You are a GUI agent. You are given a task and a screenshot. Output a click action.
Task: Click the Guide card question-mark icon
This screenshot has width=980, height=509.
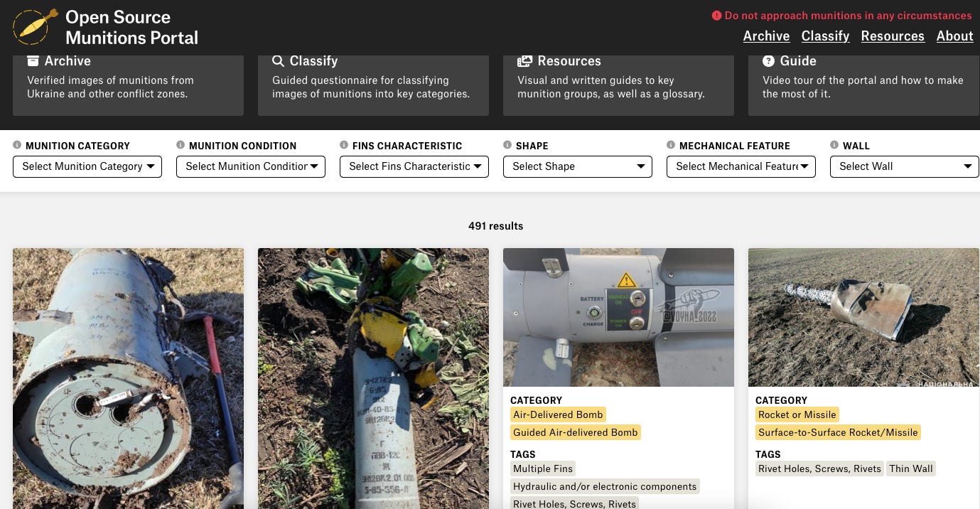[x=768, y=61]
